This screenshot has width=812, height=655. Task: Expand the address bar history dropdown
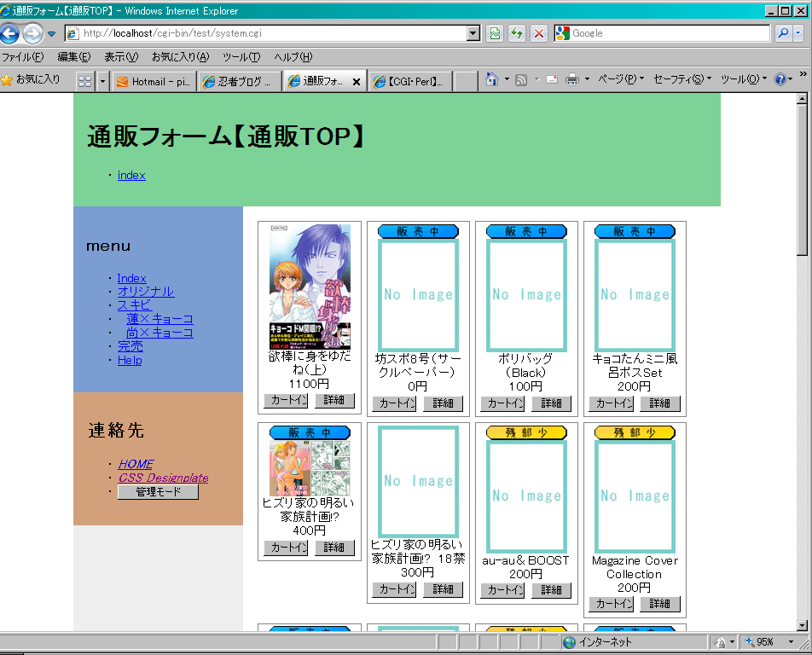[473, 33]
